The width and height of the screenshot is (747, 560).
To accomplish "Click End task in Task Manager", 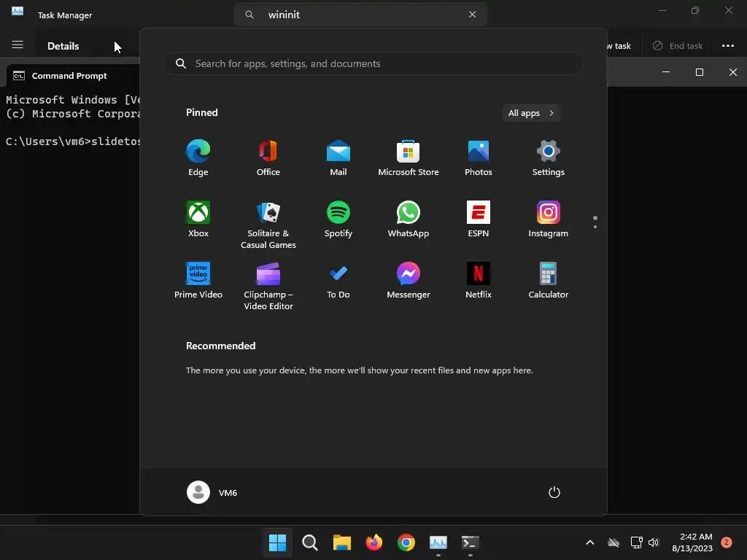I will 678,46.
